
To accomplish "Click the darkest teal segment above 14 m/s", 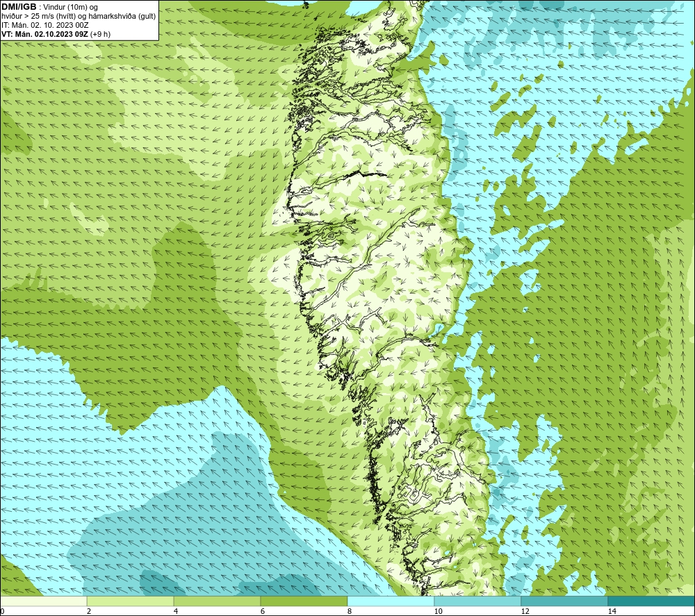I will (x=651, y=601).
